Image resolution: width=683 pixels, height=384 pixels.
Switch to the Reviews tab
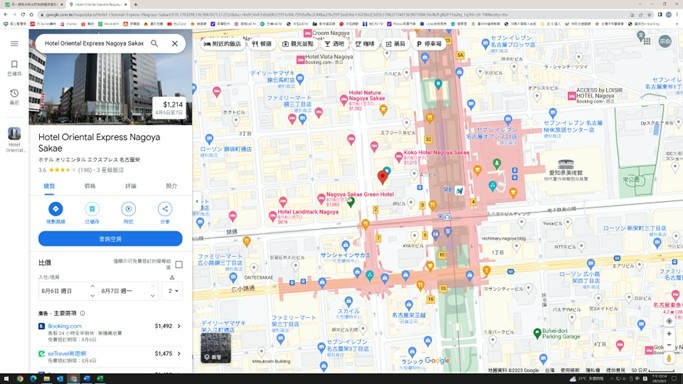pyautogui.click(x=131, y=186)
